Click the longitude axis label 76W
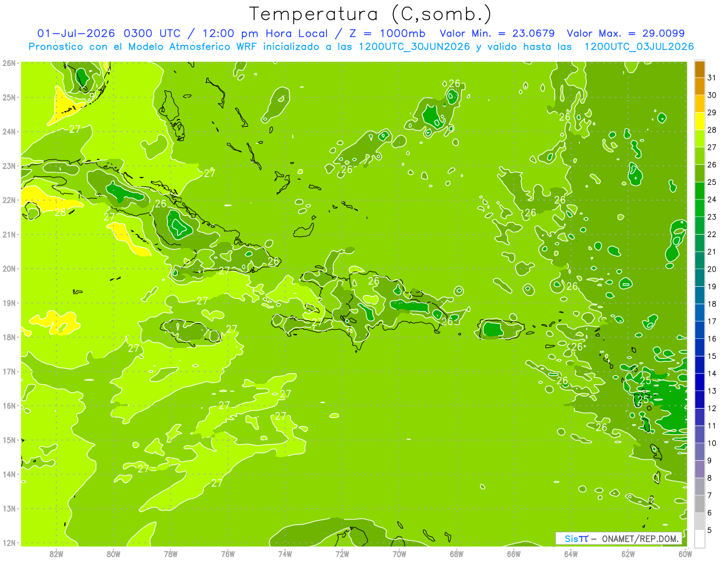 pyautogui.click(x=228, y=554)
